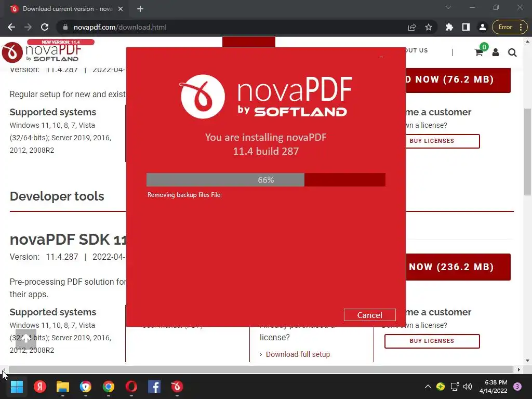Click upper Buy Licenses button

coord(443,141)
